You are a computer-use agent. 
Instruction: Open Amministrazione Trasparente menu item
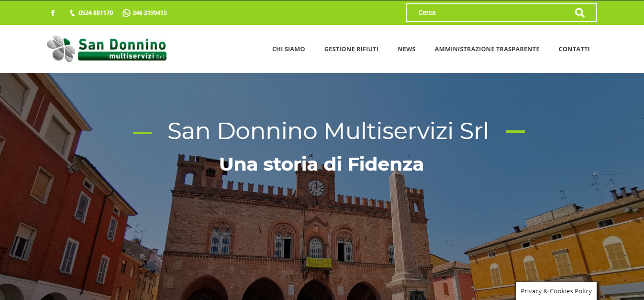tap(487, 49)
